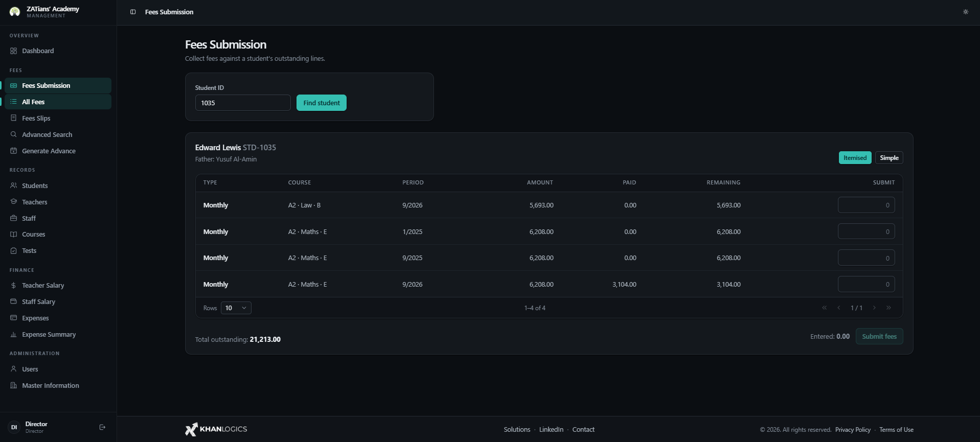980x442 pixels.
Task: Go to the first page of results
Action: 824,308
